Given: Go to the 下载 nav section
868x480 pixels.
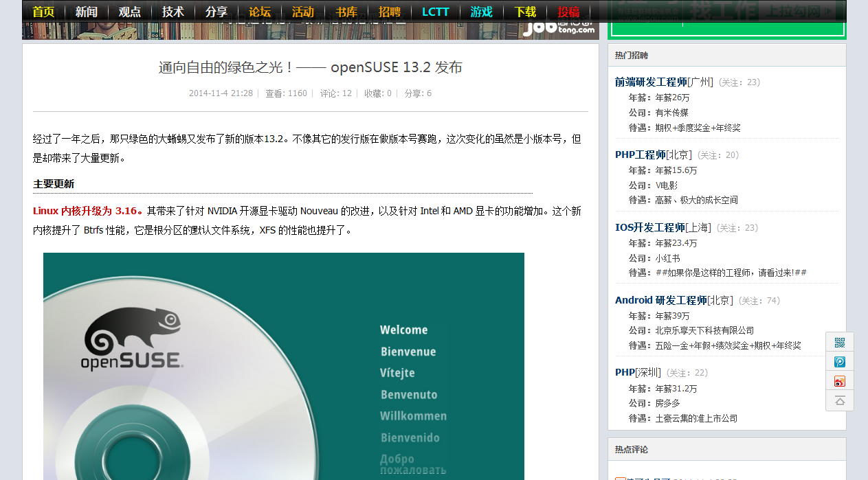Looking at the screenshot, I should [525, 12].
